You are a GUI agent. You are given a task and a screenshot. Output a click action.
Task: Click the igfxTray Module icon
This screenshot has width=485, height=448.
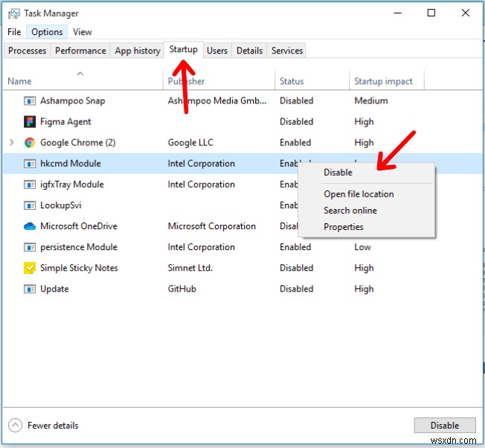tap(30, 185)
